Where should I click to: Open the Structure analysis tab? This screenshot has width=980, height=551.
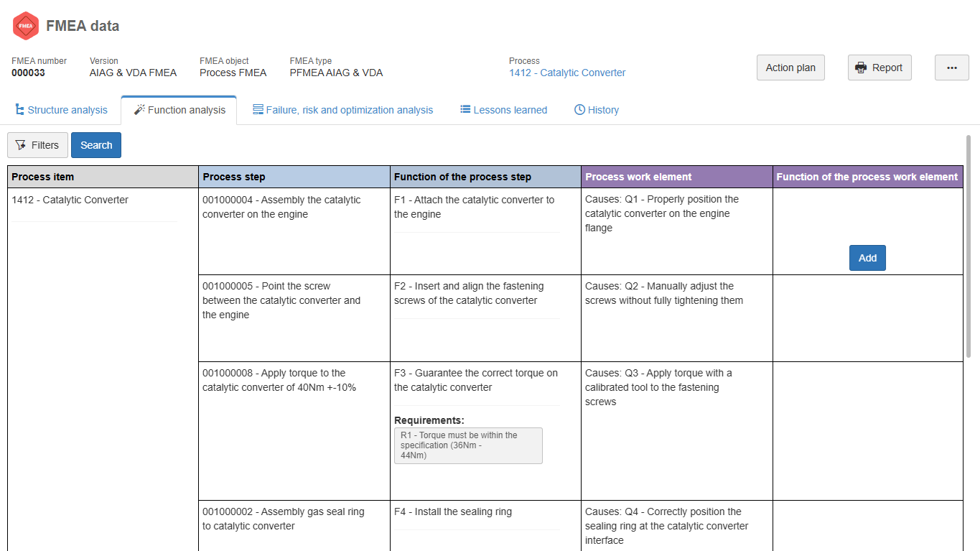click(x=61, y=110)
